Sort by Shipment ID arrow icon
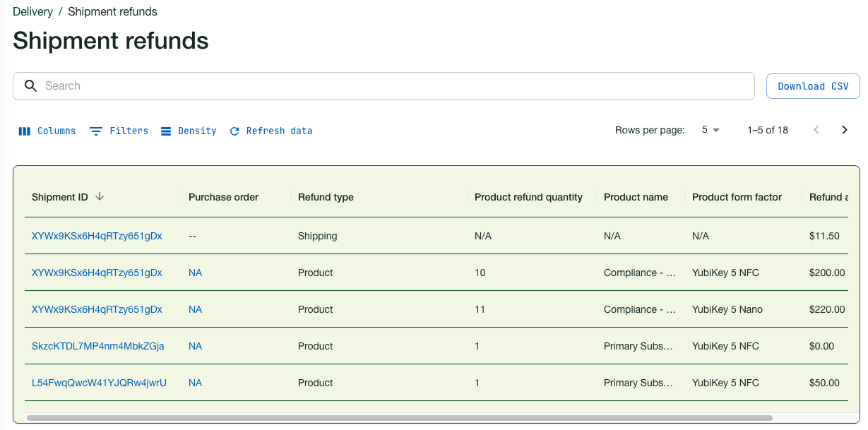 [100, 197]
